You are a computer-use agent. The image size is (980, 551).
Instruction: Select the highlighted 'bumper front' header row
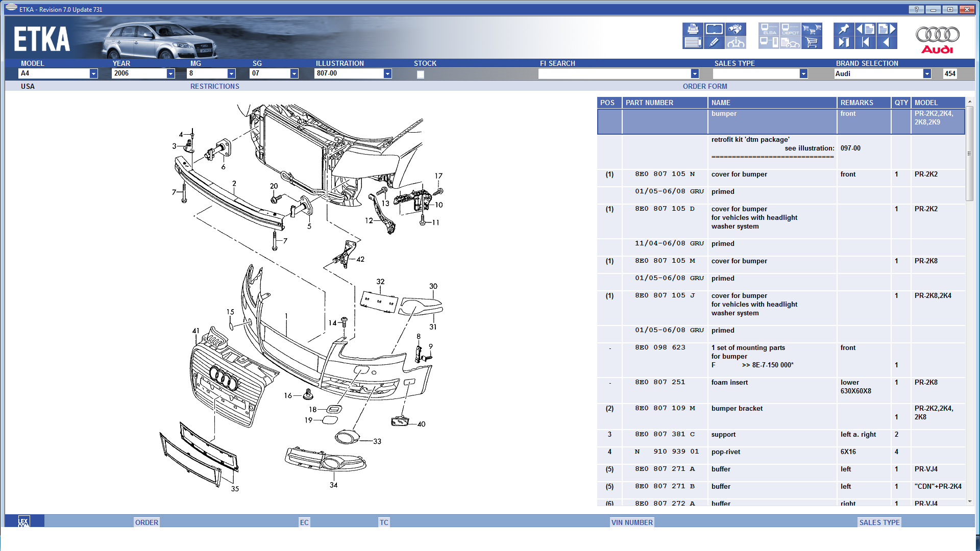pyautogui.click(x=781, y=121)
